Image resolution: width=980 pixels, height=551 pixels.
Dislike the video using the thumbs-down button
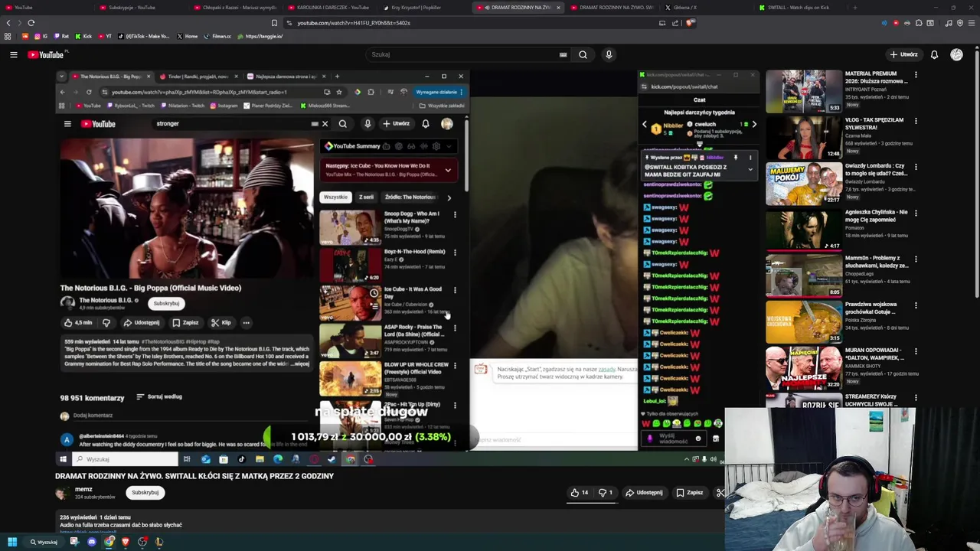click(606, 493)
